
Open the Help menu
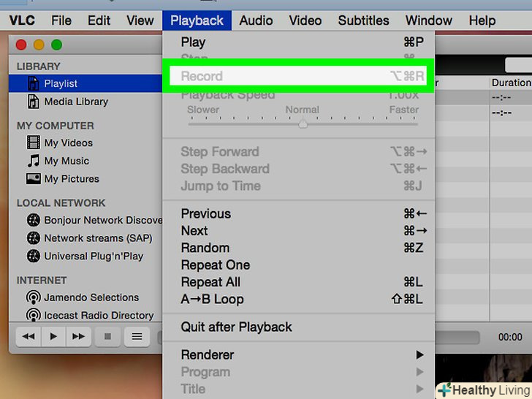(482, 20)
